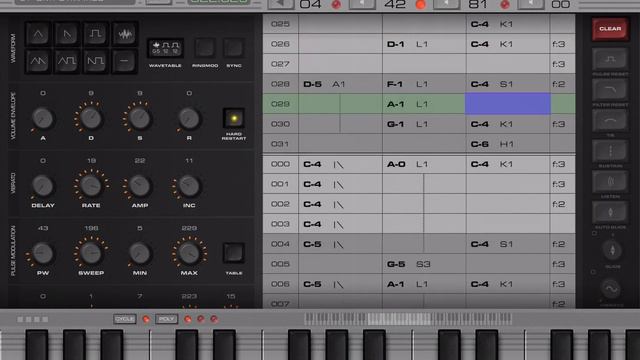Toggle the Sync button

(x=234, y=48)
